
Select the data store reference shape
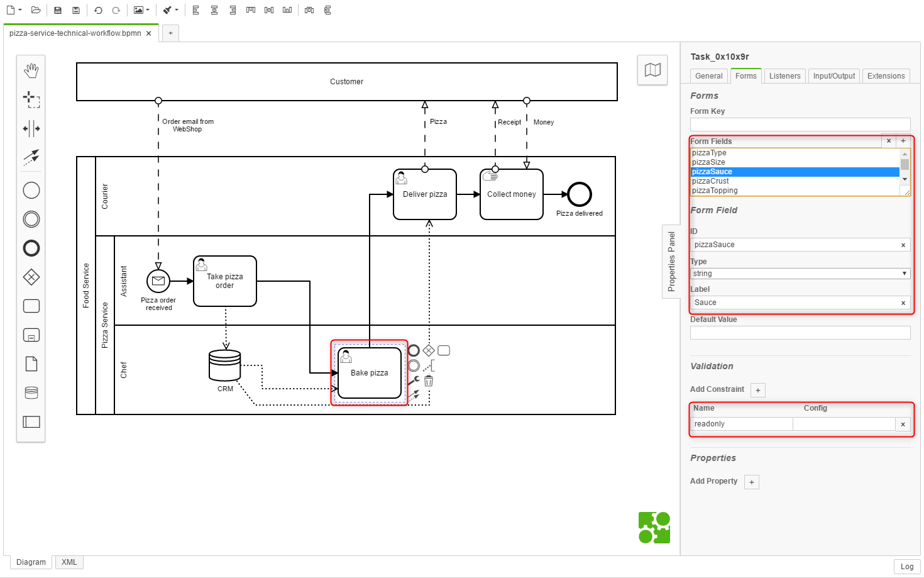tap(31, 393)
